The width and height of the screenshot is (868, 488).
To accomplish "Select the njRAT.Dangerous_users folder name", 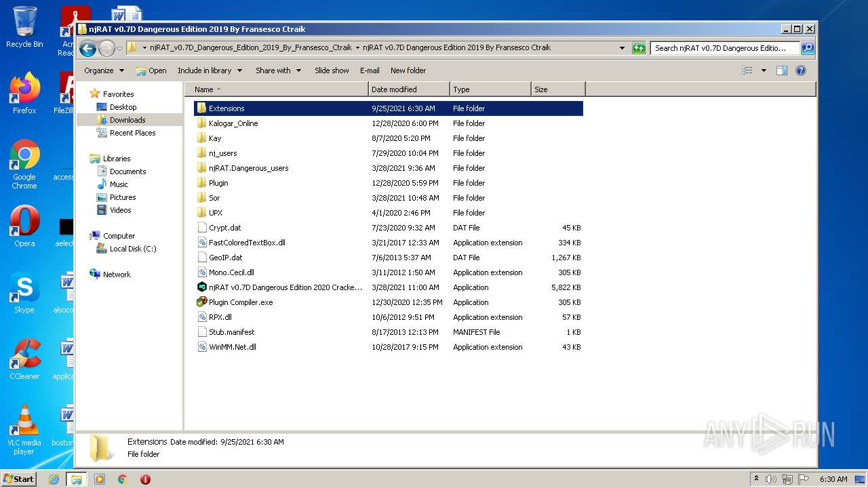I will point(249,168).
